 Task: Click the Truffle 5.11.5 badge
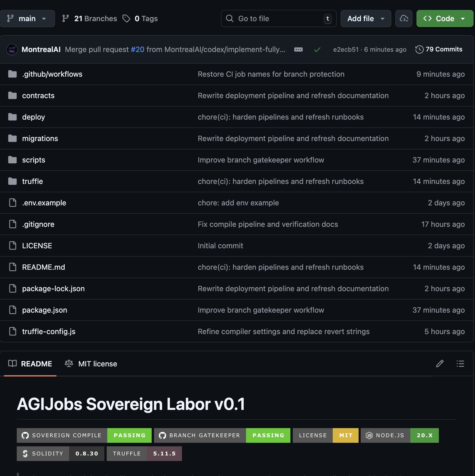[144, 454]
